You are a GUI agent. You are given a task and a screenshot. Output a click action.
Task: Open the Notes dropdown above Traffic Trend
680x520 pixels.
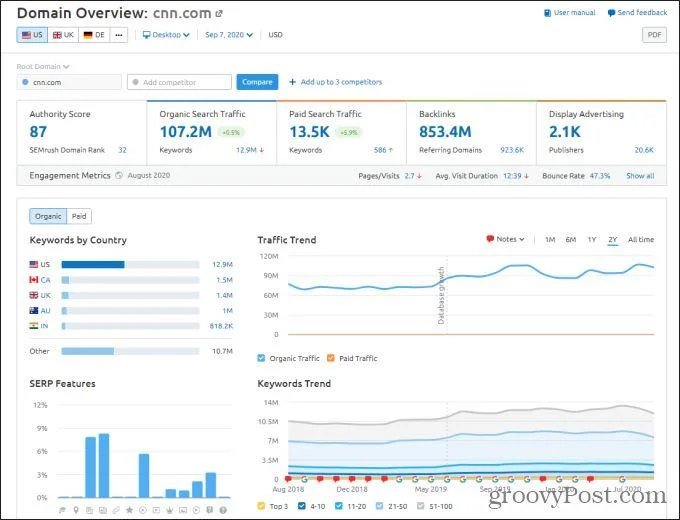pos(506,239)
